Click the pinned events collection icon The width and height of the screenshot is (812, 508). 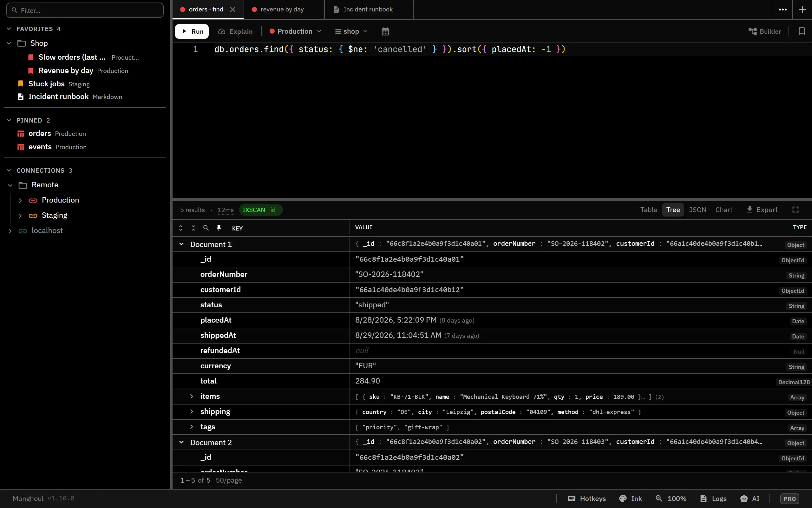(21, 147)
